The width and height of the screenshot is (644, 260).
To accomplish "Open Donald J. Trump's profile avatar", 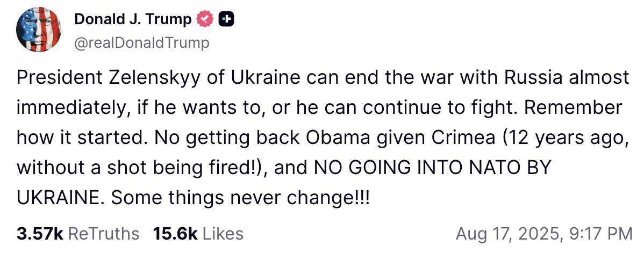I will coord(38,30).
